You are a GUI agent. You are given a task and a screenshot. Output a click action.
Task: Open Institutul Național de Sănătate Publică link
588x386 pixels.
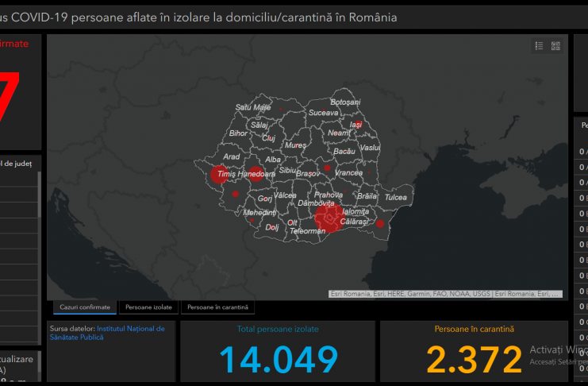pos(131,332)
